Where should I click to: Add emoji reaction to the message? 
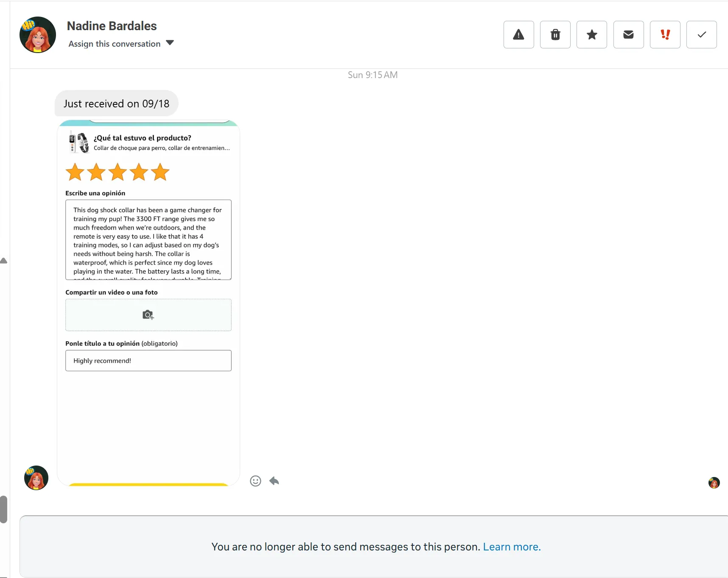point(255,481)
